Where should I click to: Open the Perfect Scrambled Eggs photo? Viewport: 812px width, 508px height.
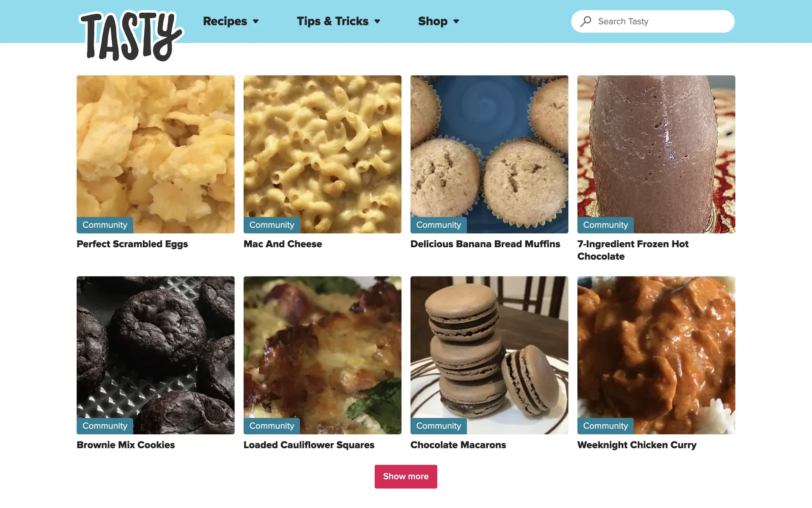click(156, 154)
